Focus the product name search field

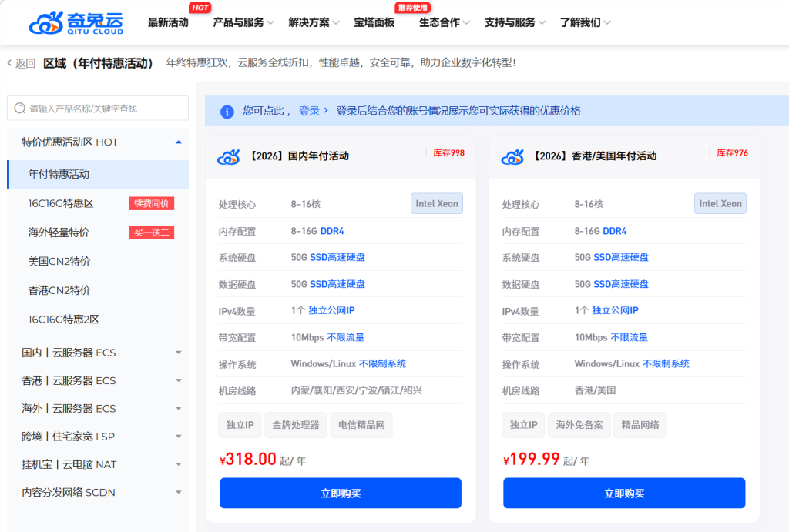(x=104, y=109)
